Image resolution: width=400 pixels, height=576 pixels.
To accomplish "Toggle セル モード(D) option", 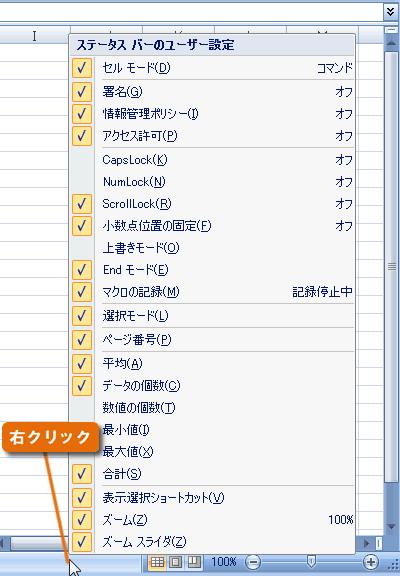I will pos(212,68).
